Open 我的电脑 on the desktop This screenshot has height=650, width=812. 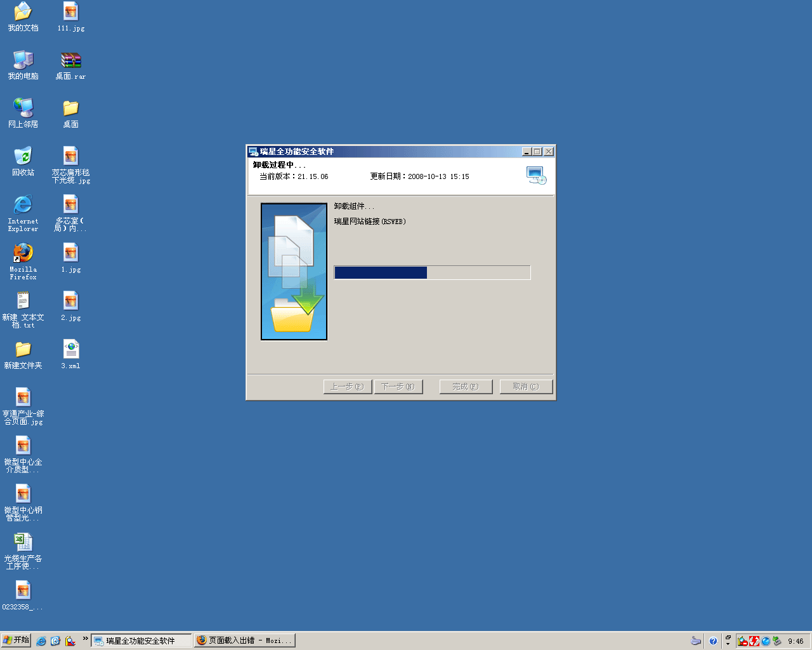click(x=23, y=65)
